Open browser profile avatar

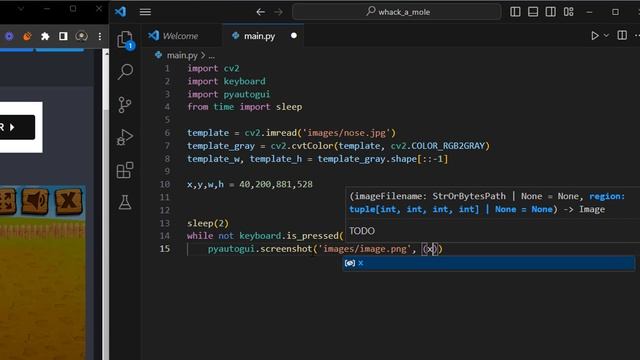click(81, 36)
